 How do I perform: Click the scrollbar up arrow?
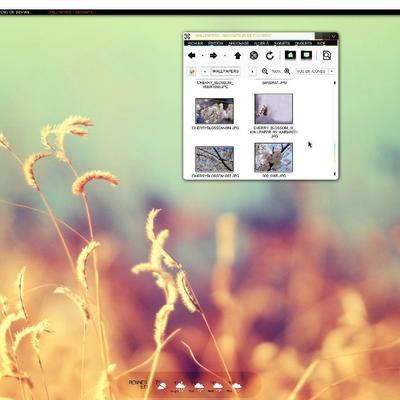coord(335,83)
